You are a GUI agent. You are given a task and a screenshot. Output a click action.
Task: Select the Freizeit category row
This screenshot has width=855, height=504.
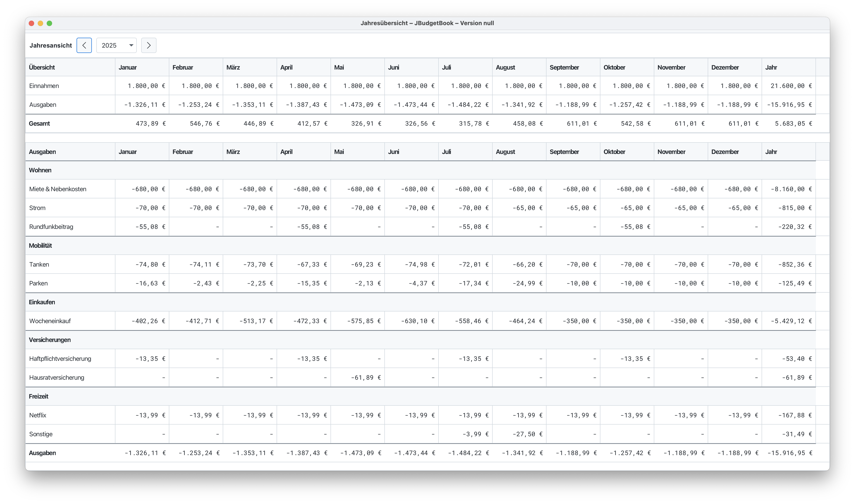tap(38, 396)
